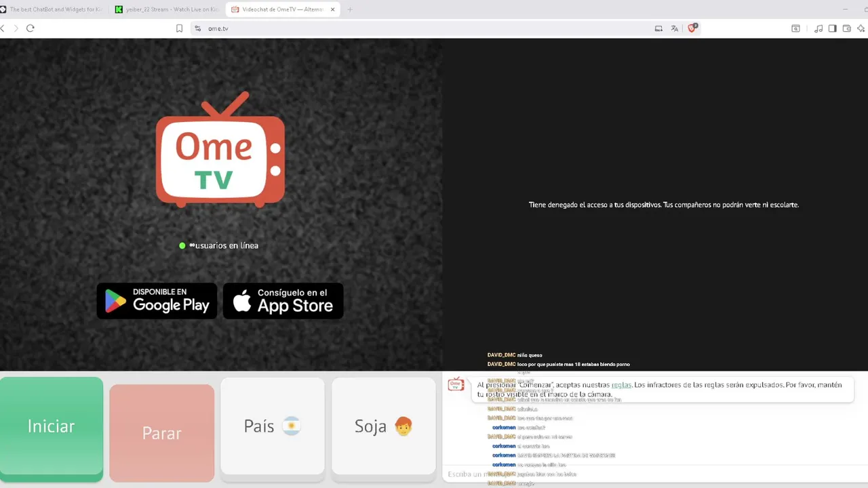This screenshot has width=868, height=488.
Task: Close the Videochat de OmeTV tab
Action: (332, 9)
